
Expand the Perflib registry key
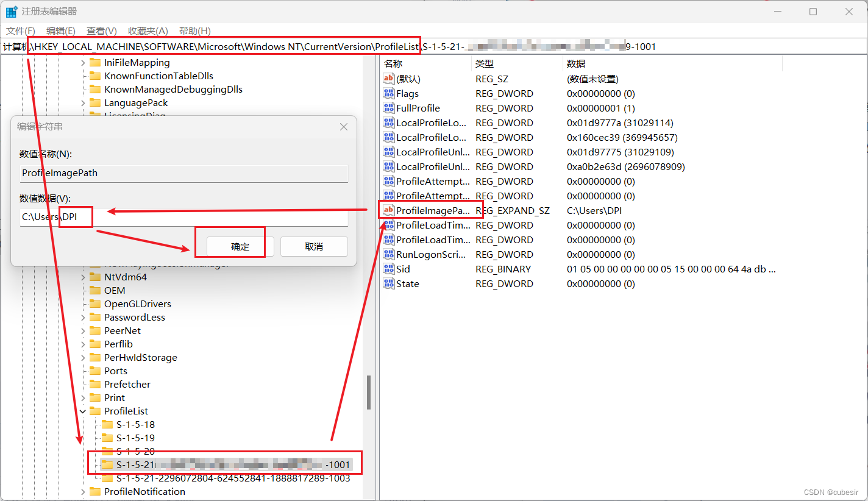pos(82,344)
